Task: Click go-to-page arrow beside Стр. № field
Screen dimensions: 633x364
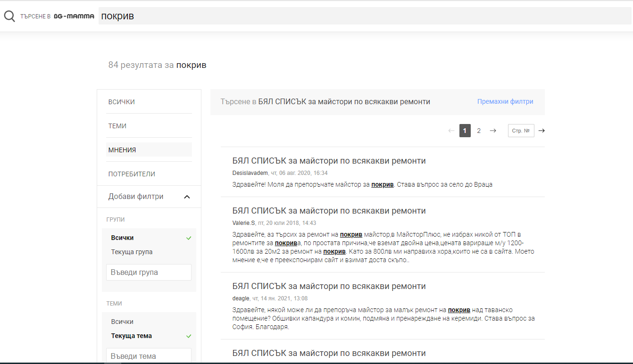Action: click(x=541, y=131)
